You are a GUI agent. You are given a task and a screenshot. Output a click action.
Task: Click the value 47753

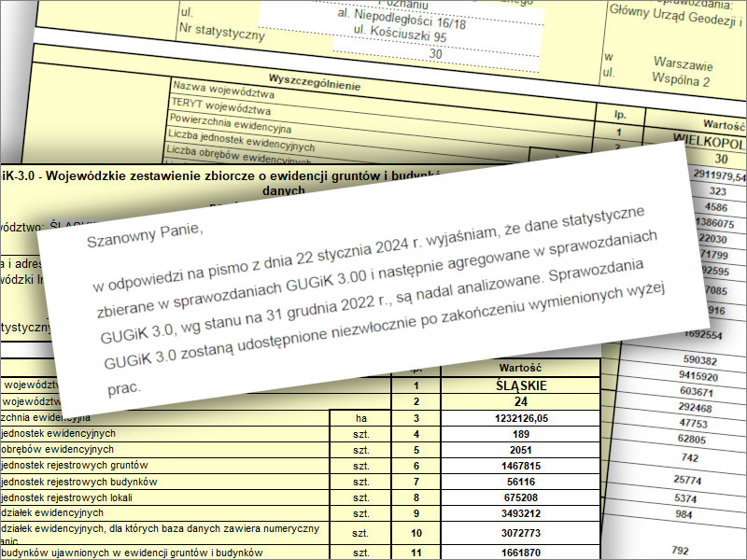(693, 424)
